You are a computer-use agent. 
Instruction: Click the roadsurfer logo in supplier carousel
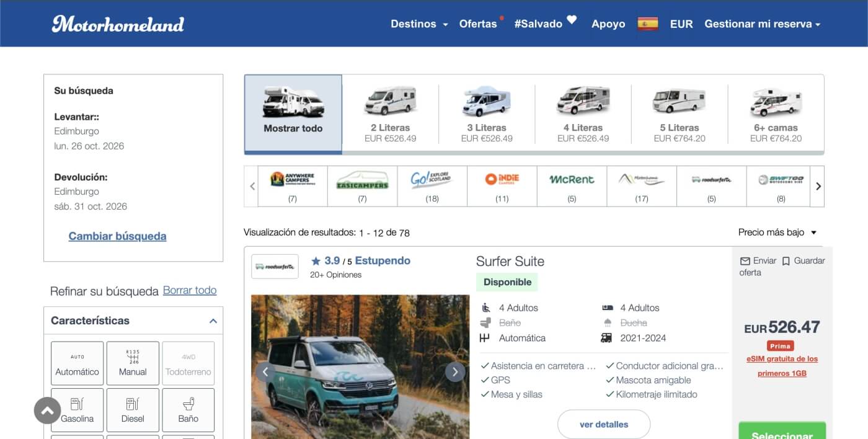tap(711, 180)
